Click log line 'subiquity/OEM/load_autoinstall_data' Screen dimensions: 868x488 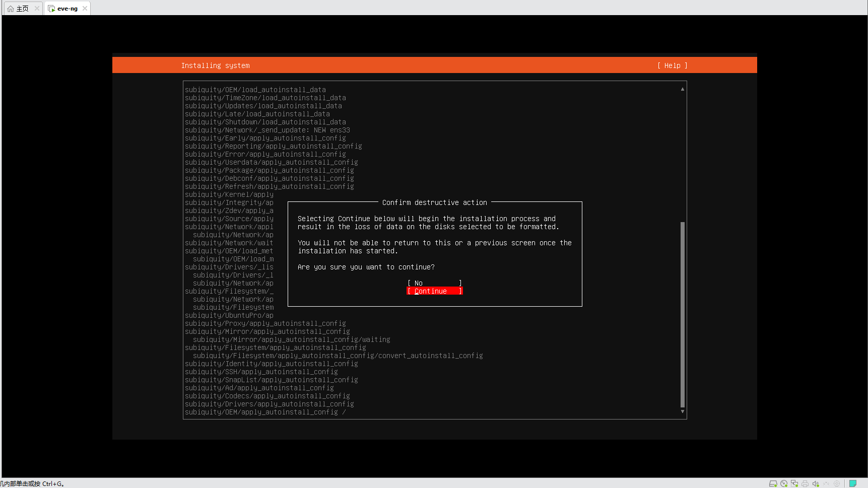pos(255,90)
